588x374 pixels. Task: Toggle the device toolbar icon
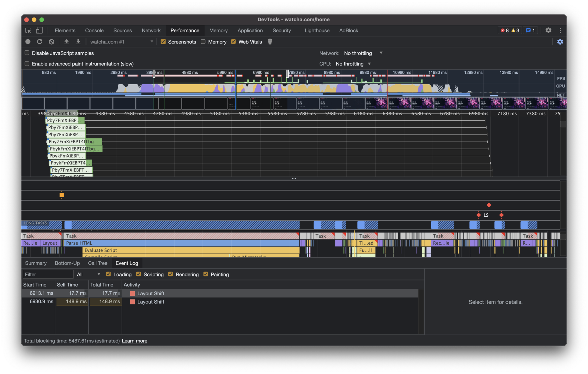point(39,30)
